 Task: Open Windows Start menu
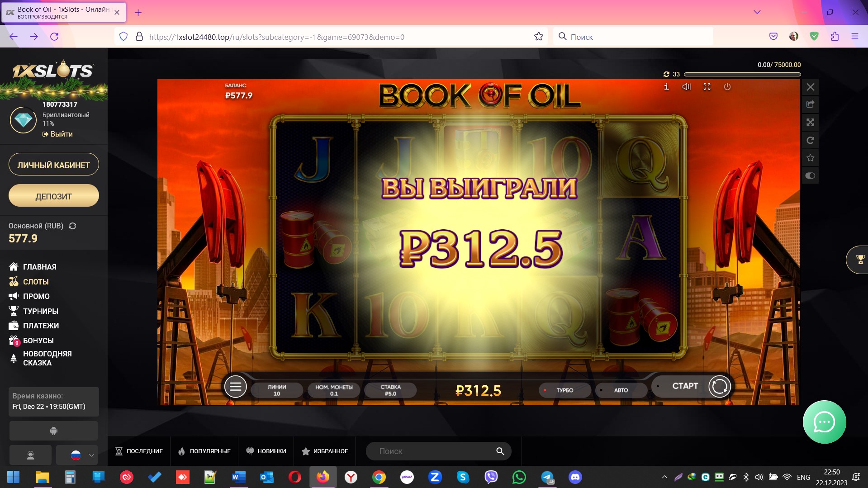14,477
